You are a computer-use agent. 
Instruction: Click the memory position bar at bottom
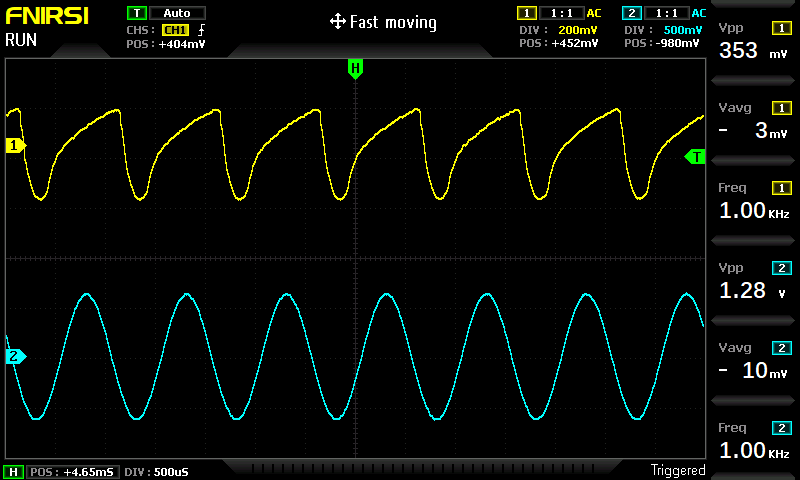pyautogui.click(x=422, y=468)
